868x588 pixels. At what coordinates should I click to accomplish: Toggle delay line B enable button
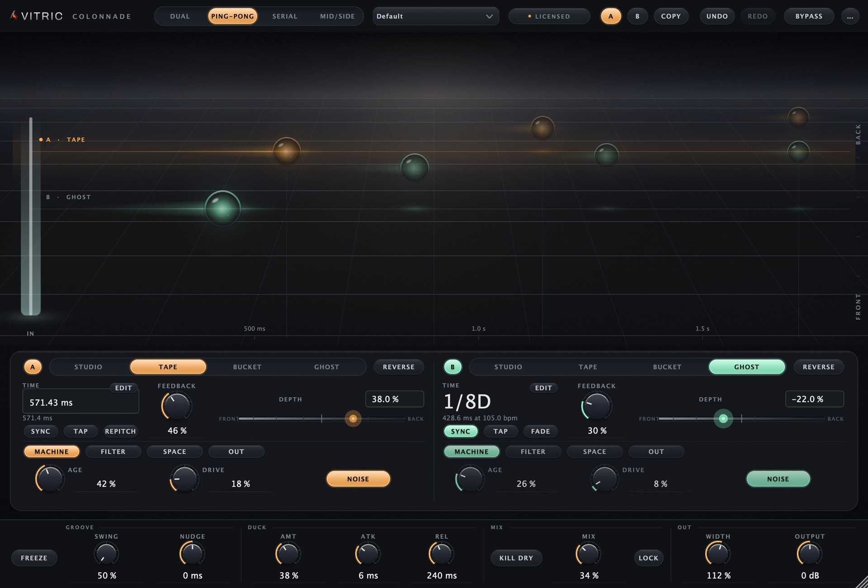tap(453, 367)
